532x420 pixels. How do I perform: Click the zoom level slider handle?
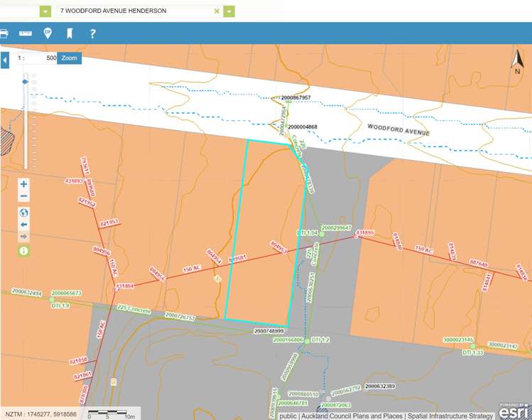26,82
